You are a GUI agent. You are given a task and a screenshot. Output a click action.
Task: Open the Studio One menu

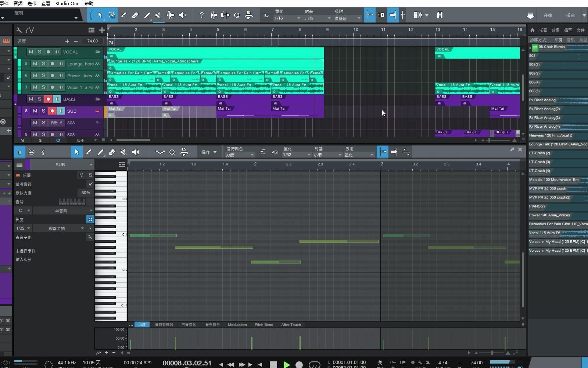coord(67,3)
